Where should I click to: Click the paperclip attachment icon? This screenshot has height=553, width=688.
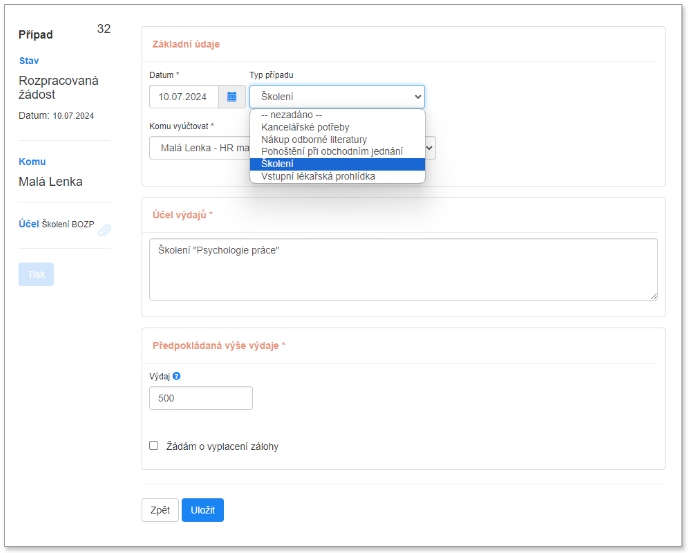click(104, 230)
